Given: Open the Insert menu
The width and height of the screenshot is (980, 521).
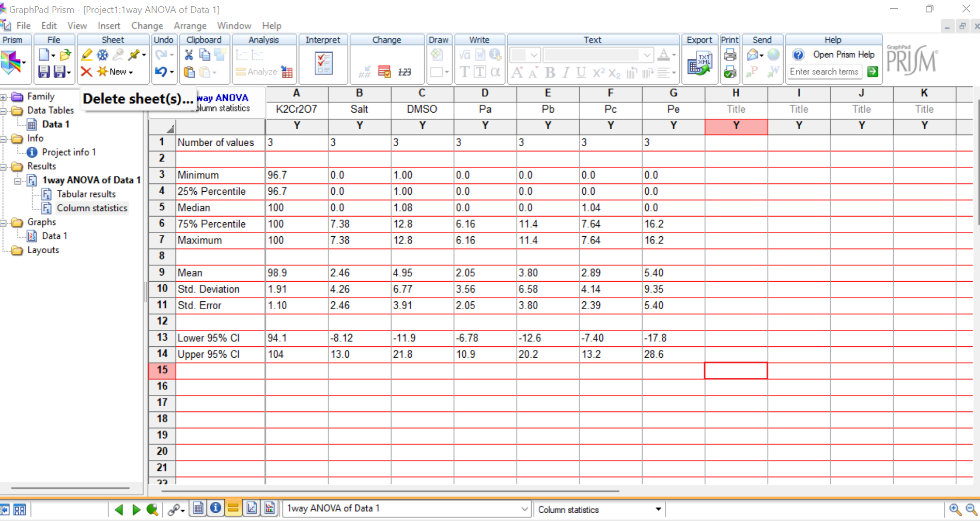Looking at the screenshot, I should 108,25.
